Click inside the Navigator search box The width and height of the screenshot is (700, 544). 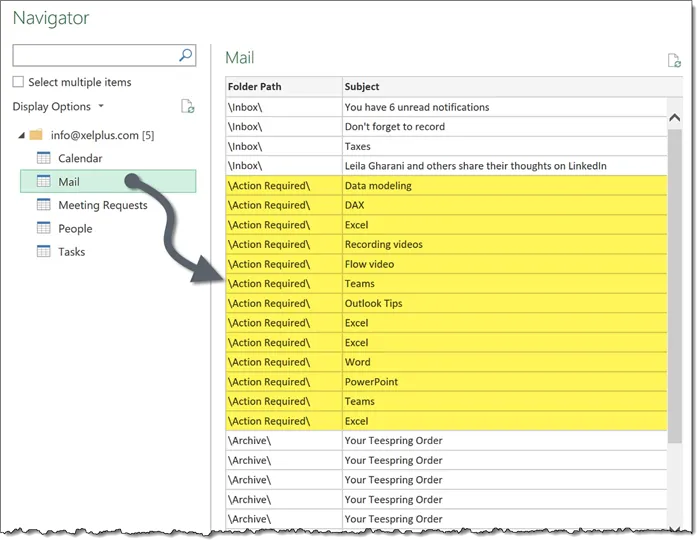(x=95, y=56)
